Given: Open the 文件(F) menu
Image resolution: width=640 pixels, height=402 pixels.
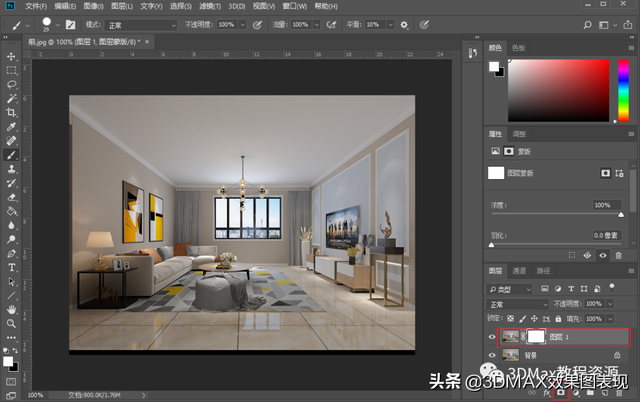Looking at the screenshot, I should (36, 6).
